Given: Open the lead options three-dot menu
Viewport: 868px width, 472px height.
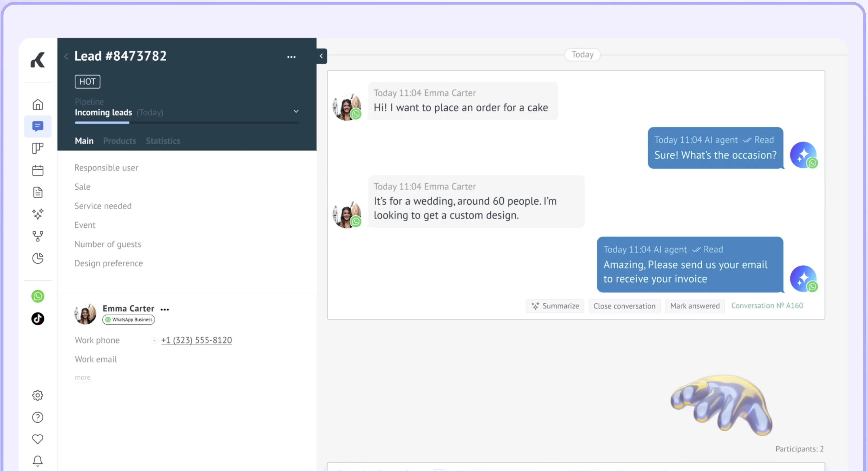Looking at the screenshot, I should pos(291,57).
